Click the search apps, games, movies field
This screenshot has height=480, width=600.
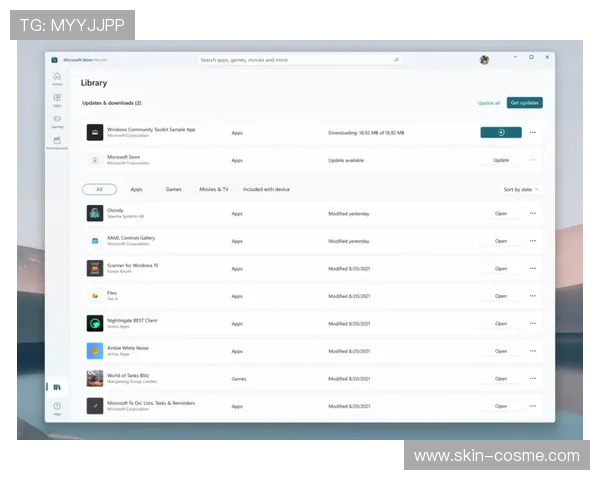coord(300,60)
